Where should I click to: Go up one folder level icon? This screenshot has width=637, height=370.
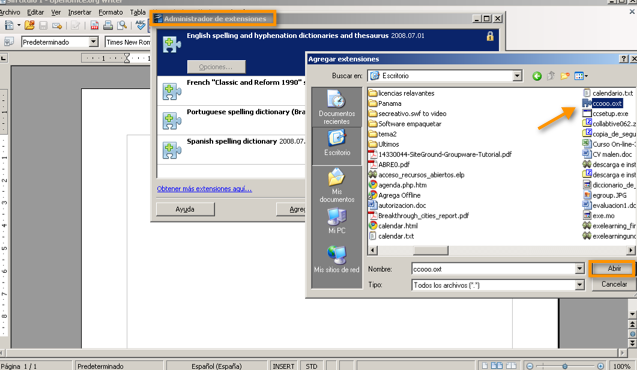pos(551,76)
